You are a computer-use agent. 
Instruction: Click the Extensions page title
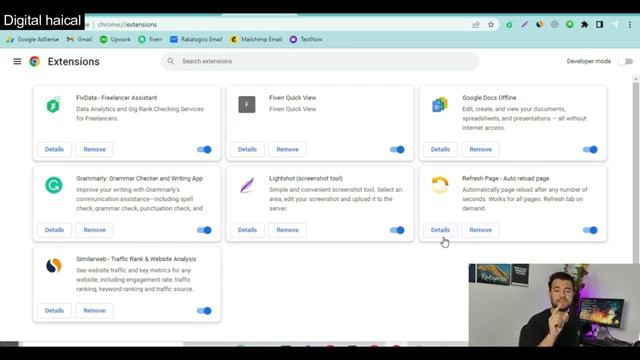(73, 62)
